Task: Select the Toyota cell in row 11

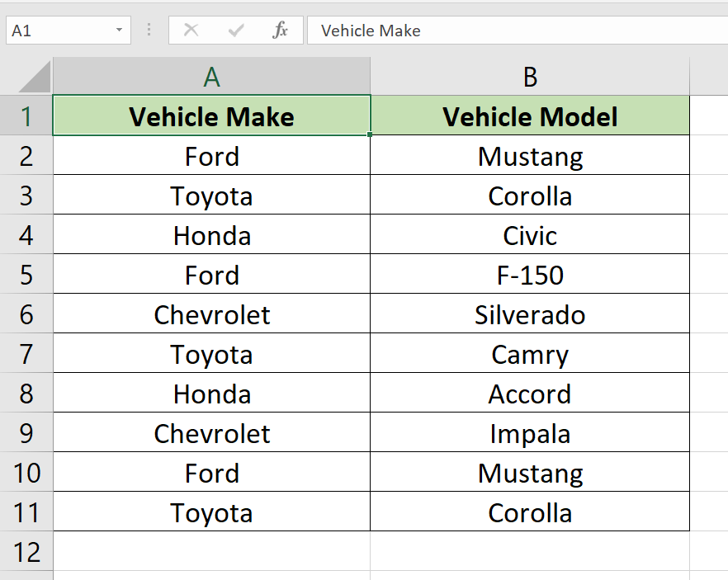Action: [211, 512]
